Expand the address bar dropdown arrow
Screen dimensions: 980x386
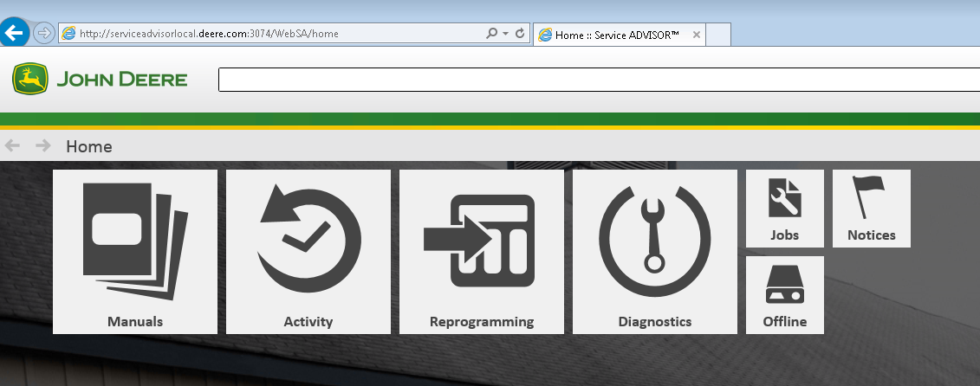[506, 34]
